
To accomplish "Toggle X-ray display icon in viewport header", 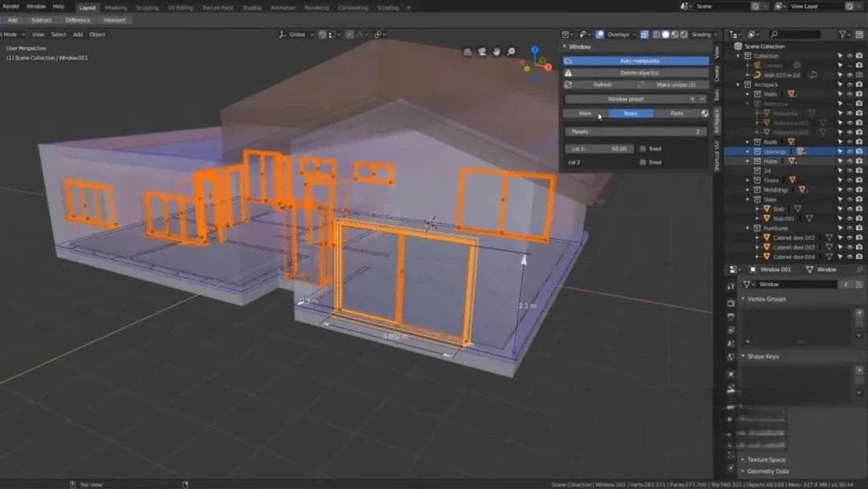I will [645, 35].
